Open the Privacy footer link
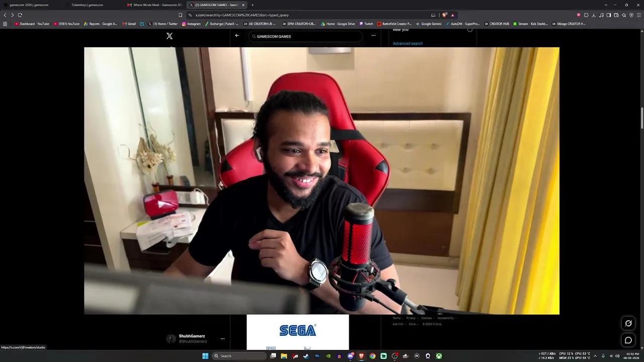 coord(411,318)
